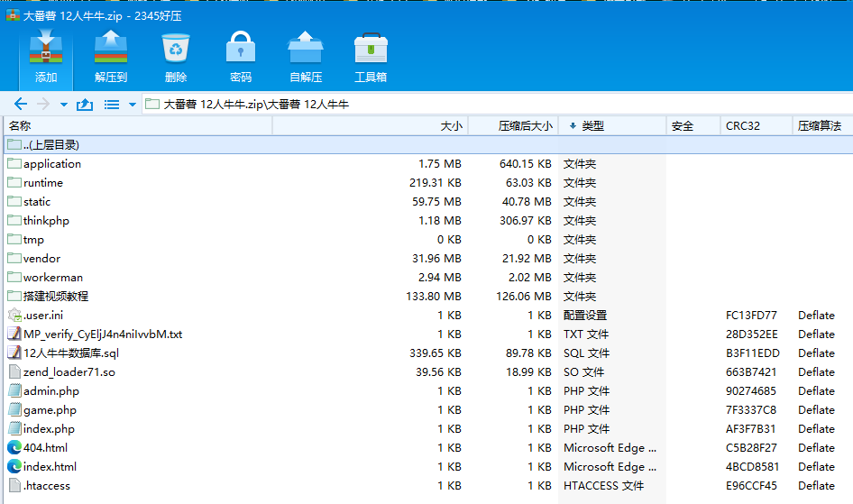Screen dimensions: 853x504
Task: Click the 压缩算法 column header
Action: tap(822, 126)
